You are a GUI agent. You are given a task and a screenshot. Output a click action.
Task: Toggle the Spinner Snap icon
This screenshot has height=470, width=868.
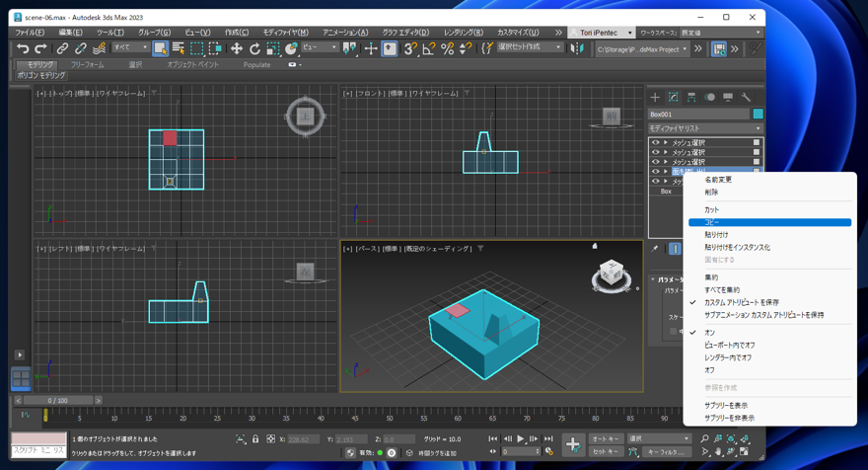(466, 48)
